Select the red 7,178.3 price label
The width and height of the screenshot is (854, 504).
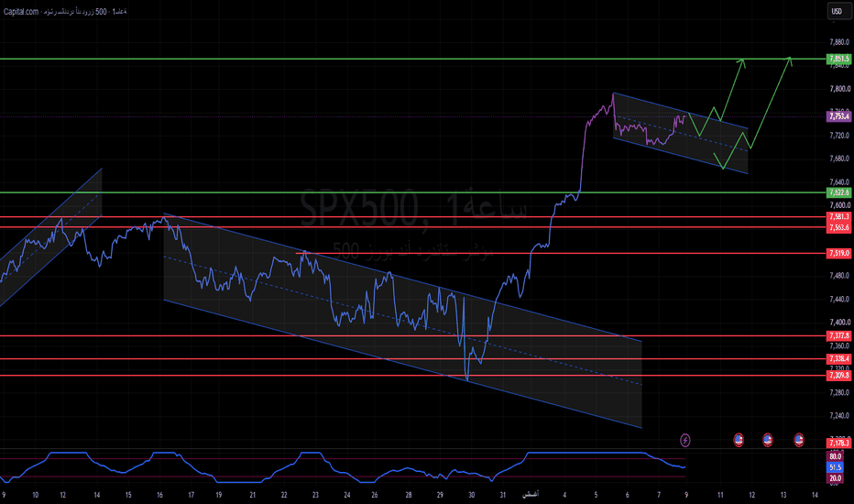pos(838,443)
